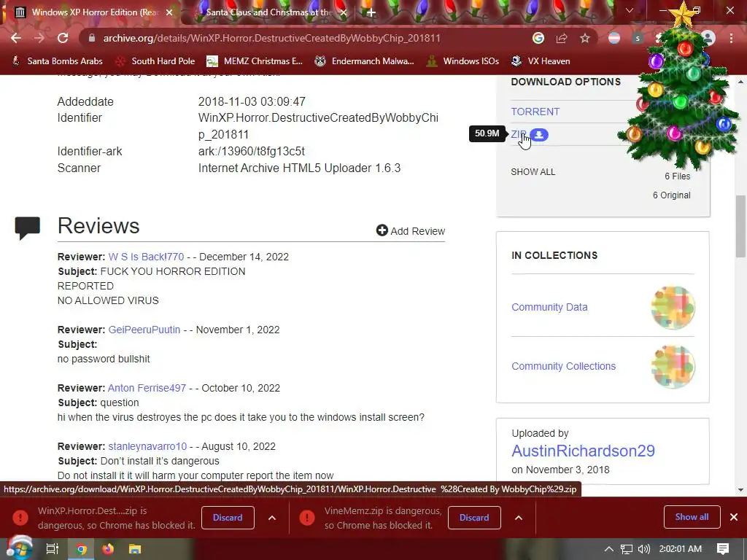Click the blue ZIP download icon
Screen dimensions: 747x560
click(x=539, y=135)
